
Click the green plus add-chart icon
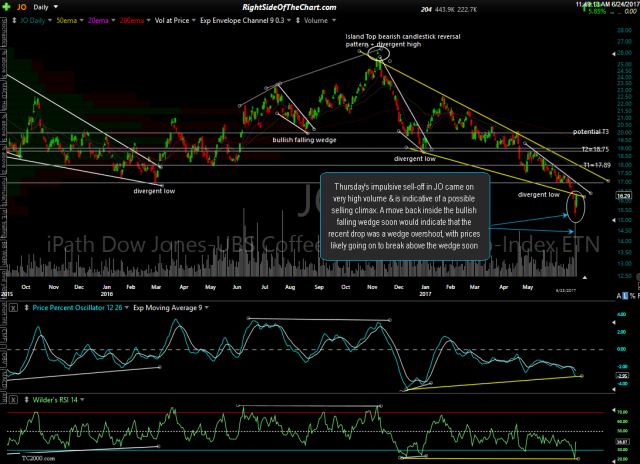pos(6,7)
